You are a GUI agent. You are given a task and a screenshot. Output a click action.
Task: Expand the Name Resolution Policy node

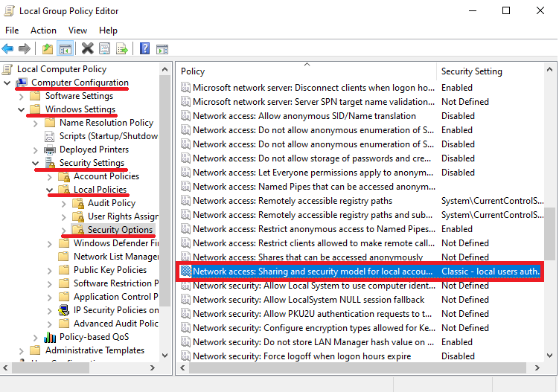pyautogui.click(x=35, y=123)
